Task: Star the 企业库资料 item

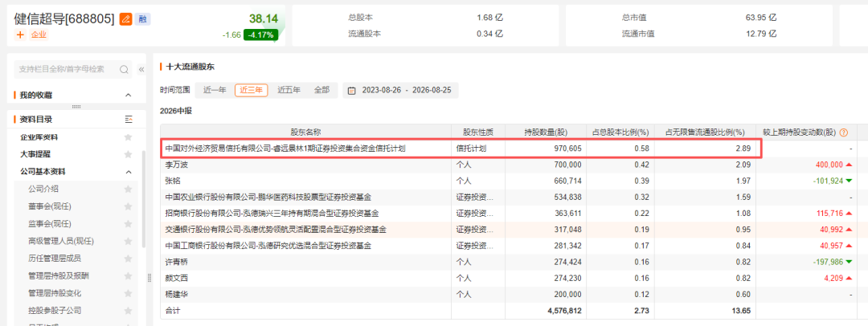Action: pos(129,137)
